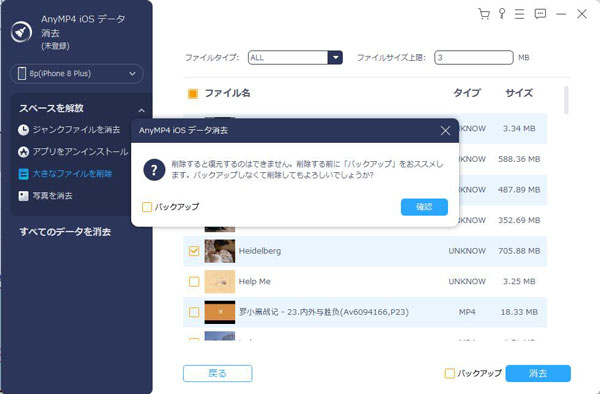Tick the バックアップ checkbox next to 消去 button
Screen dimensions: 600x394
coord(450,373)
